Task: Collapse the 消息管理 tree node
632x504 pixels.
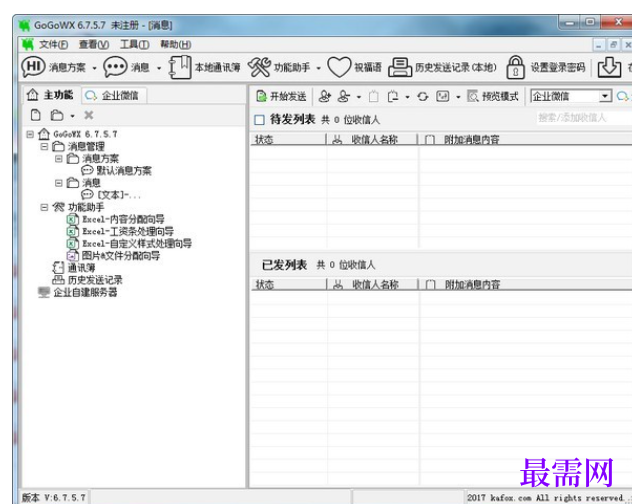Action: click(x=44, y=146)
